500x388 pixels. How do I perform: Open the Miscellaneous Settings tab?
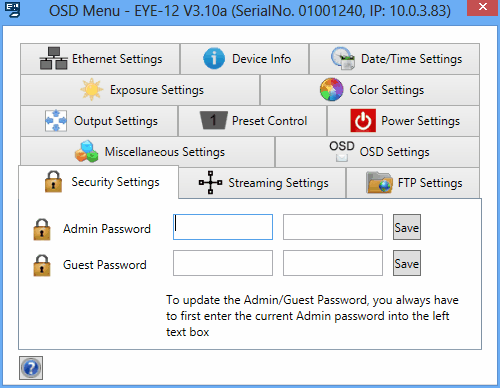coord(148,152)
